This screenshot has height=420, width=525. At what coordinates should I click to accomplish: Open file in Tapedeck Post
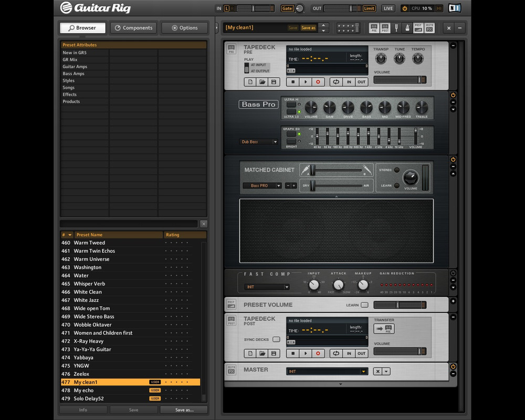pyautogui.click(x=262, y=353)
